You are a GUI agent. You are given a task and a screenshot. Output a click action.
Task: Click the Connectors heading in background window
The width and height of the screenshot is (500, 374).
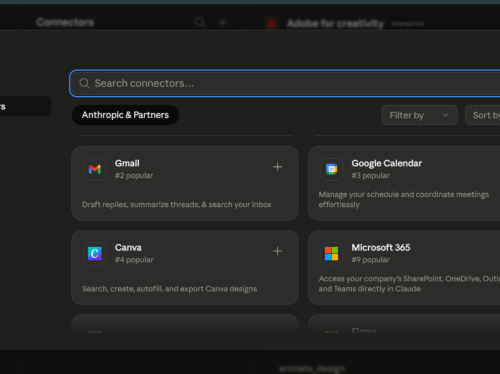(65, 22)
